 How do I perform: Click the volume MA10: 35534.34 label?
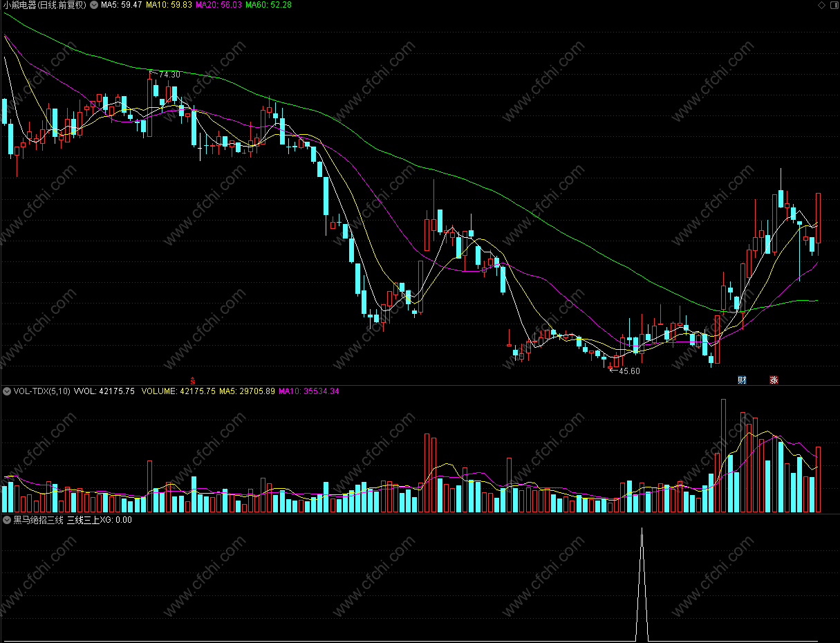click(x=309, y=391)
